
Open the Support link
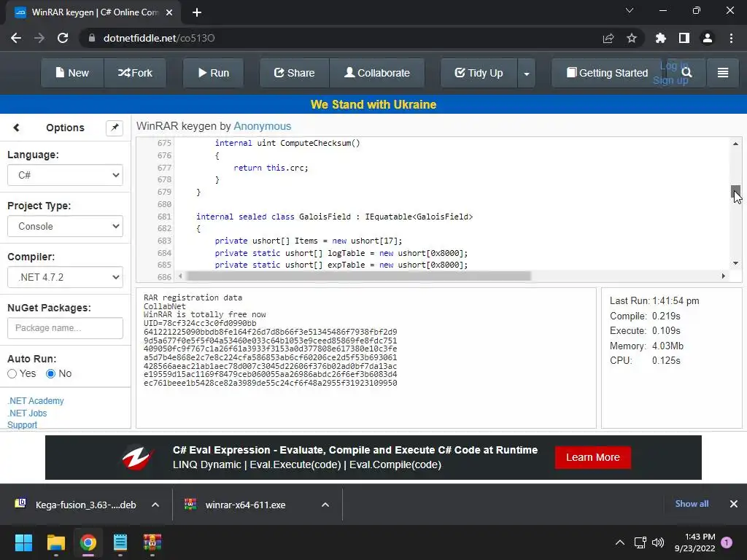22,425
